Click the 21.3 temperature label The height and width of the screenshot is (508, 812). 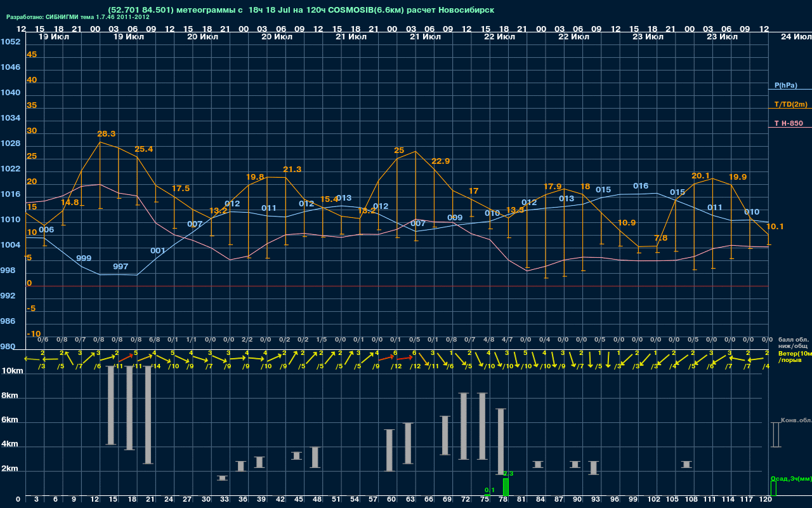coord(292,170)
